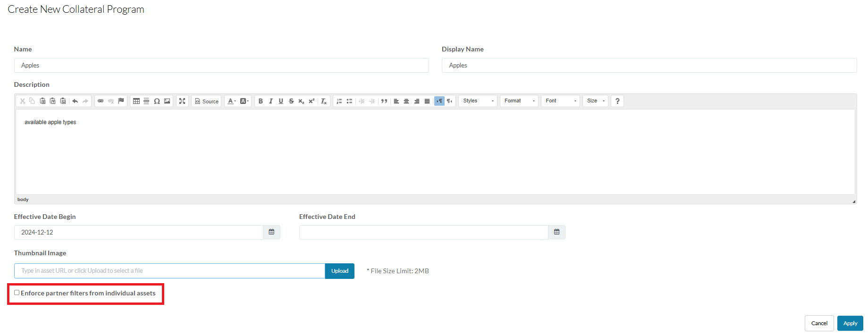Insert a bulleted list
This screenshot has height=336, width=868.
coord(349,101)
